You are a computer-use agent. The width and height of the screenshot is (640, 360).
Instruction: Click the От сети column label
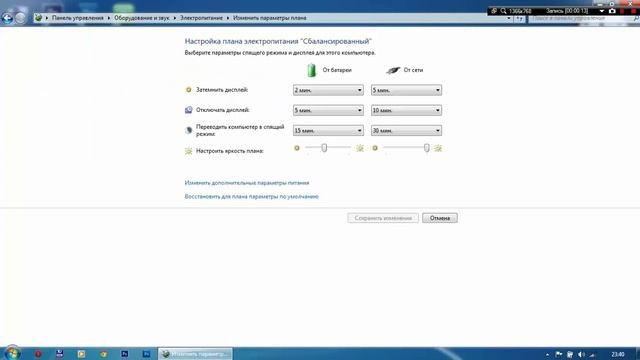pos(413,70)
